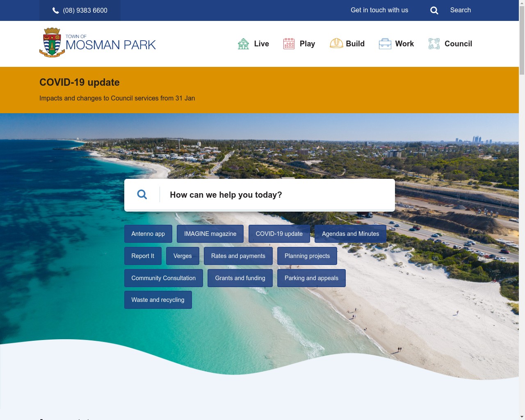Open the COVID-19 update banner
The image size is (525, 420).
79,82
